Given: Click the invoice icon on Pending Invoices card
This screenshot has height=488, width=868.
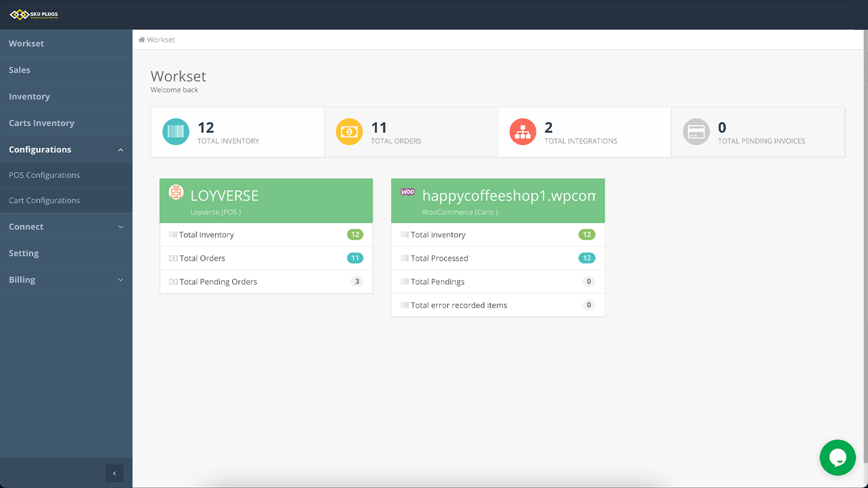Looking at the screenshot, I should coord(696,131).
